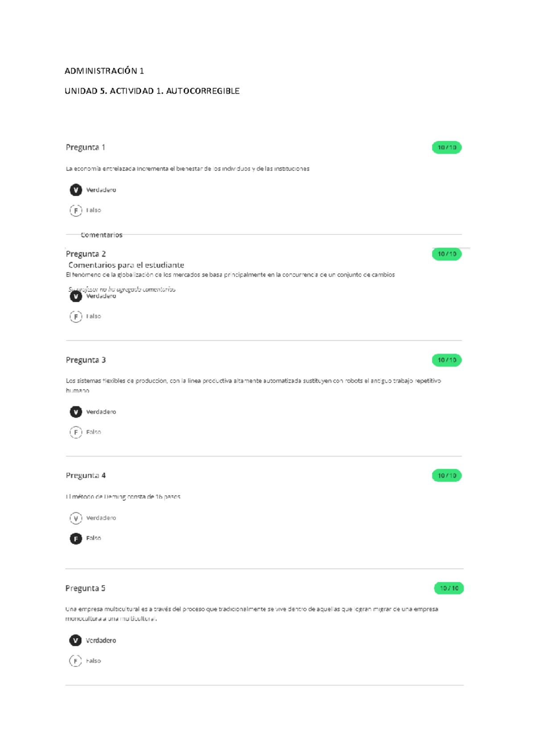Click the Pregunta 3 heading

click(86, 360)
